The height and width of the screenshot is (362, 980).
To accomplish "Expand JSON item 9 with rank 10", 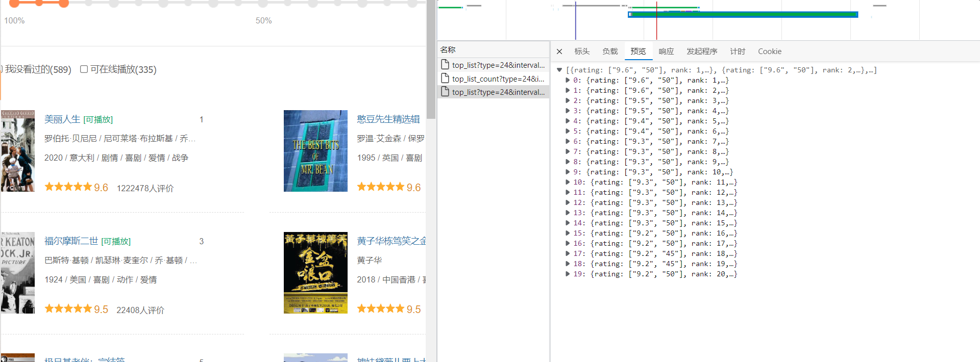I will tap(567, 172).
